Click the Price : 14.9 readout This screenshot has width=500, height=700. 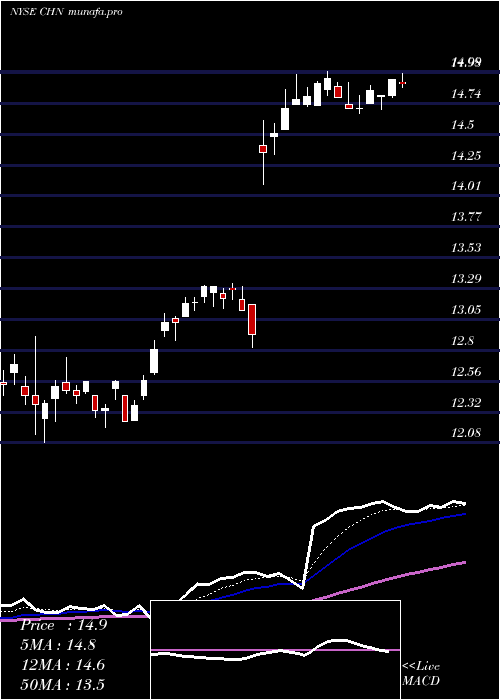coord(63,625)
